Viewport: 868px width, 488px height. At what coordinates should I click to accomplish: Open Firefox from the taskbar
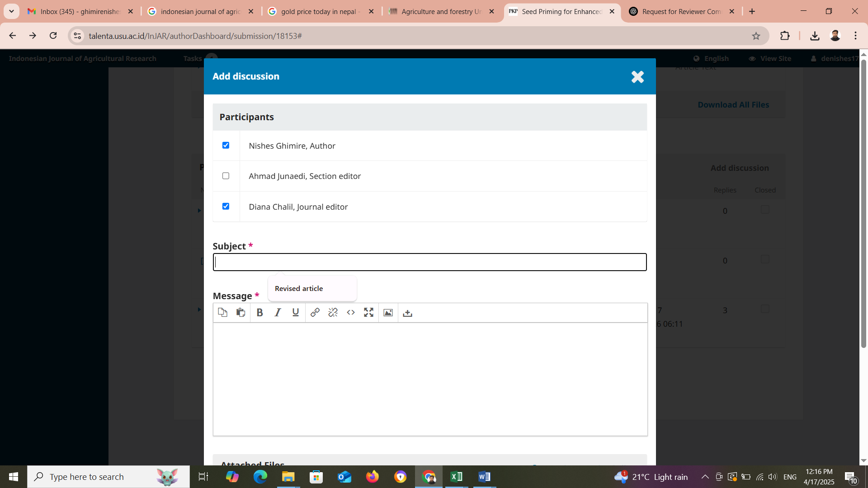click(372, 477)
